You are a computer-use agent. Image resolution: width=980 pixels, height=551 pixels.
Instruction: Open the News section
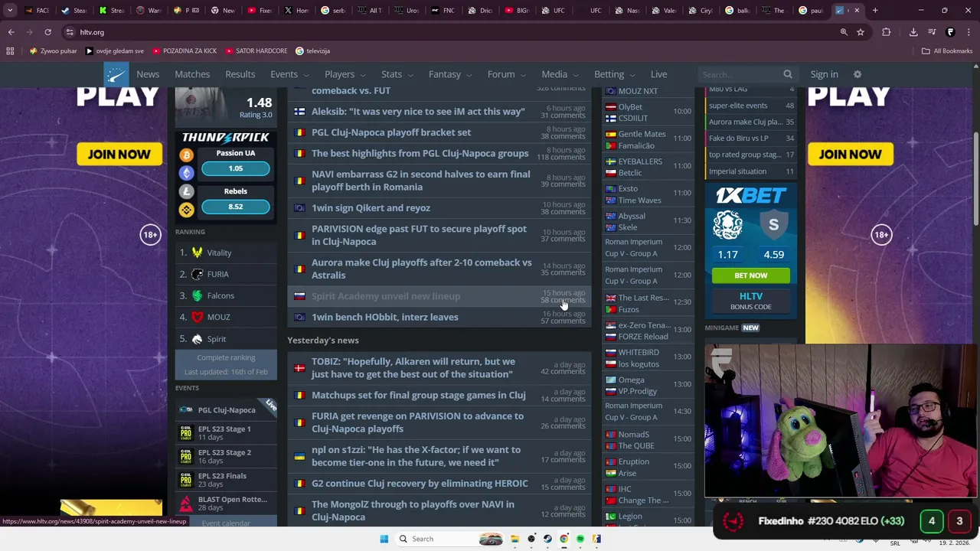pyautogui.click(x=148, y=74)
